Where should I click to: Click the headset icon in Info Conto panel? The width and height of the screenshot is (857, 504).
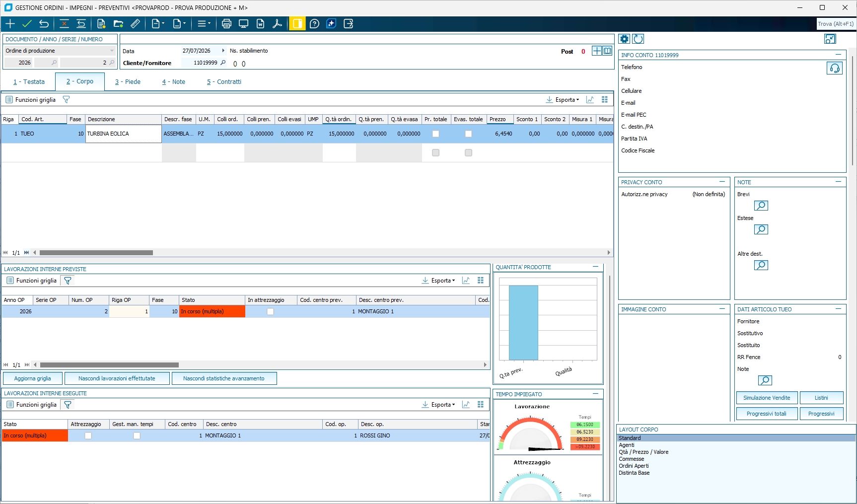coord(835,68)
